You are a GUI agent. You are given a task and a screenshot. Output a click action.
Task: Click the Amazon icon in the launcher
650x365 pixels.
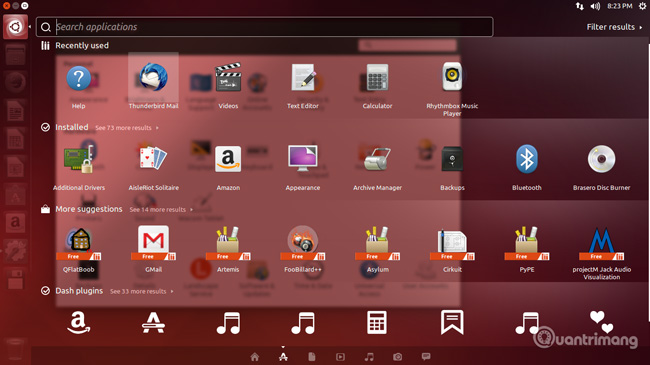(15, 223)
